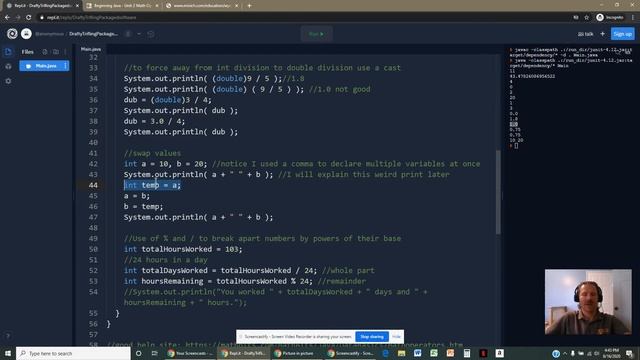This screenshot has height=360, width=640.
Task: Click the new file icon beside Files
Action: [x=45, y=52]
